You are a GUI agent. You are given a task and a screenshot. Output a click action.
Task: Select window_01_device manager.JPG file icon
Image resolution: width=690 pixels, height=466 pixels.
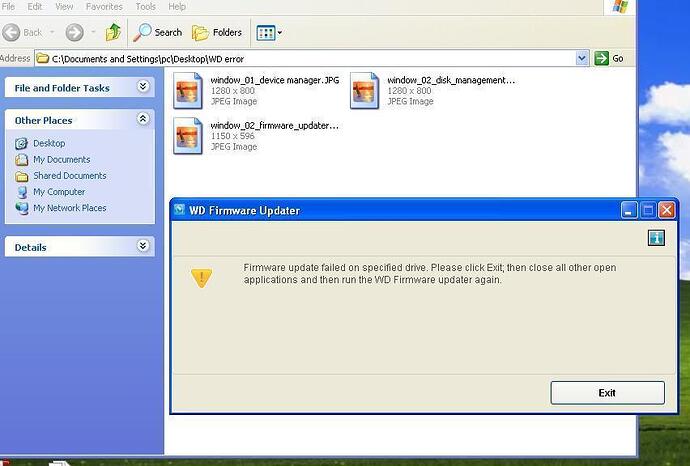pos(187,90)
